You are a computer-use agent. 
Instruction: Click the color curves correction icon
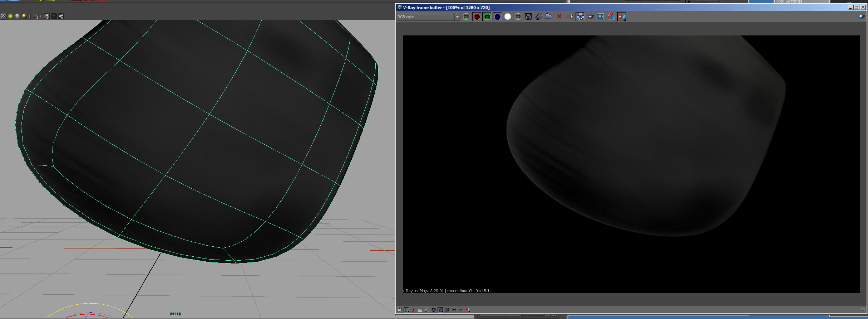[x=427, y=310]
